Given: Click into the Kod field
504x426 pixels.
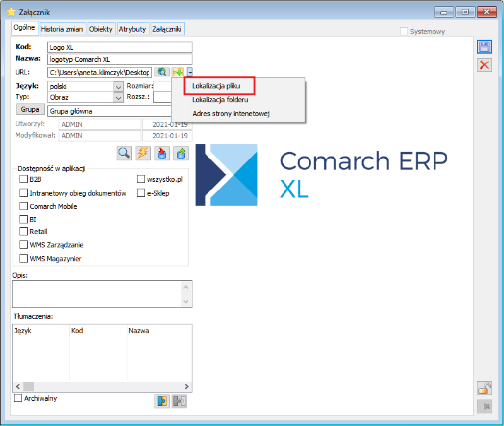Looking at the screenshot, I should point(120,47).
